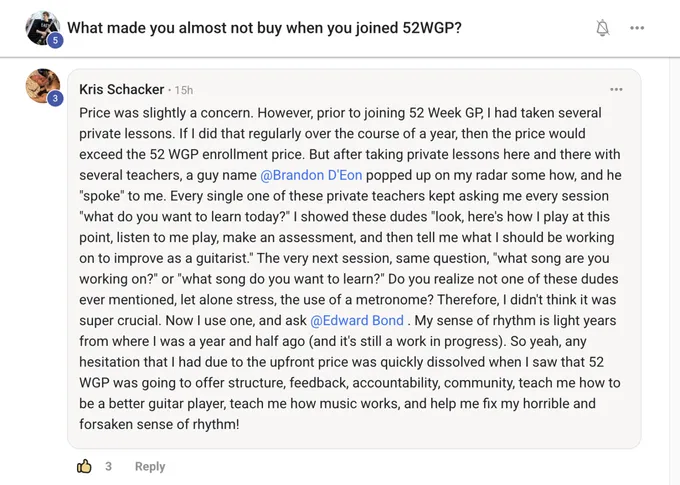680x485 pixels.
Task: Open the comment's three-dot more menu
Action: [616, 89]
